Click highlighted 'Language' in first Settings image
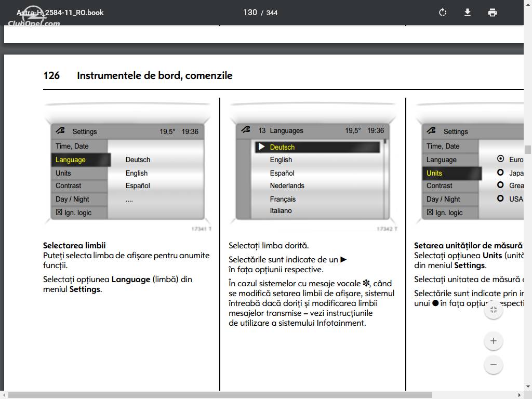Image resolution: width=532 pixels, height=399 pixels. coord(81,160)
